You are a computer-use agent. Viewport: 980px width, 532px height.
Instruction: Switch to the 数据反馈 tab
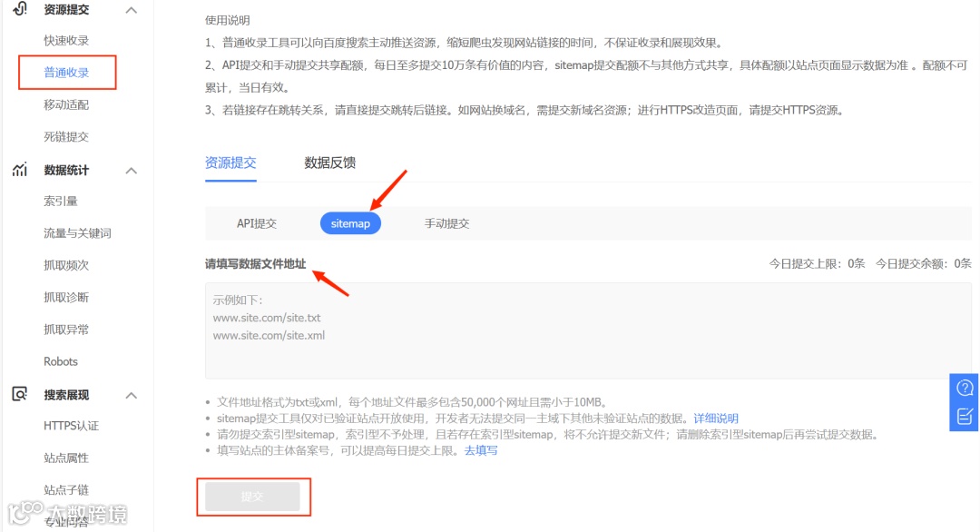330,163
